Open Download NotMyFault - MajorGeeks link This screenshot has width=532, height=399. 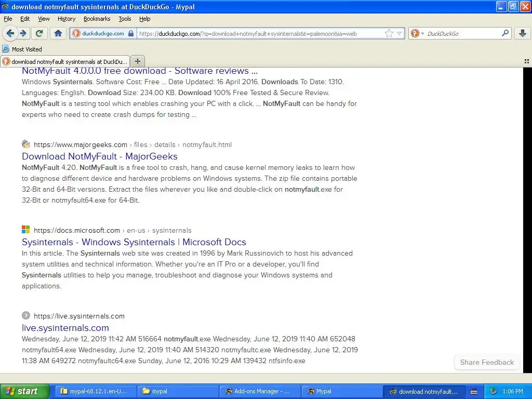coord(99,156)
